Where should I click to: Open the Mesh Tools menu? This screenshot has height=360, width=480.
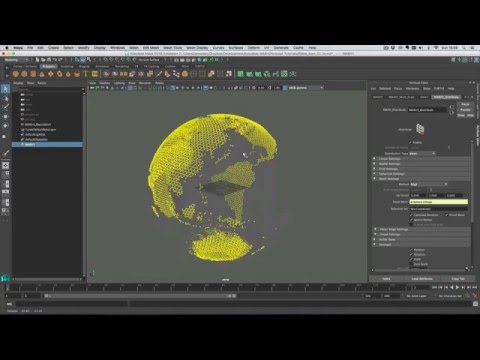point(172,48)
